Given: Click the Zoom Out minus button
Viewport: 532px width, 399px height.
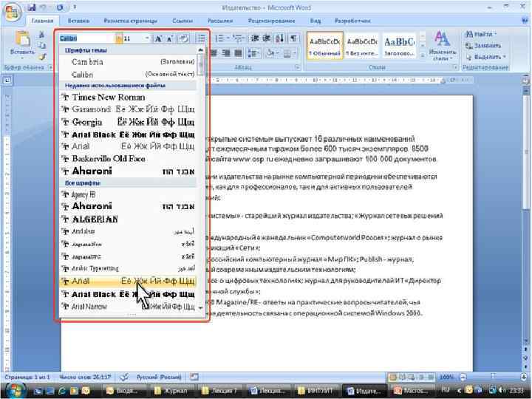Looking at the screenshot, I should click(464, 377).
